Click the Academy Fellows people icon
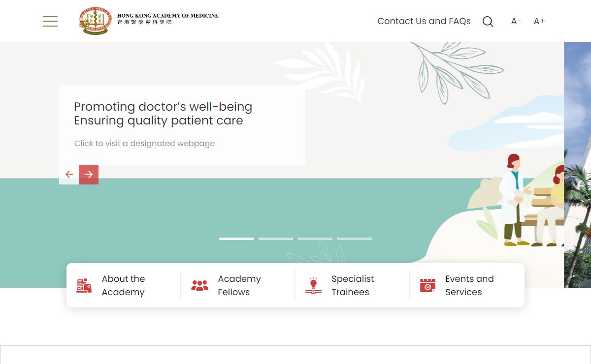The height and width of the screenshot is (364, 591). coord(199,285)
